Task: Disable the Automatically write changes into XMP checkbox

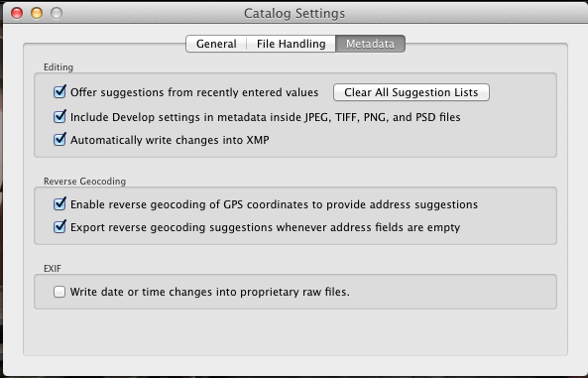Action: [x=59, y=140]
